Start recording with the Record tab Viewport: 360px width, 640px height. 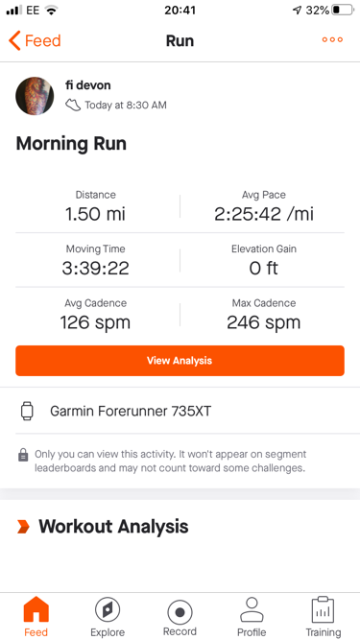pyautogui.click(x=180, y=617)
